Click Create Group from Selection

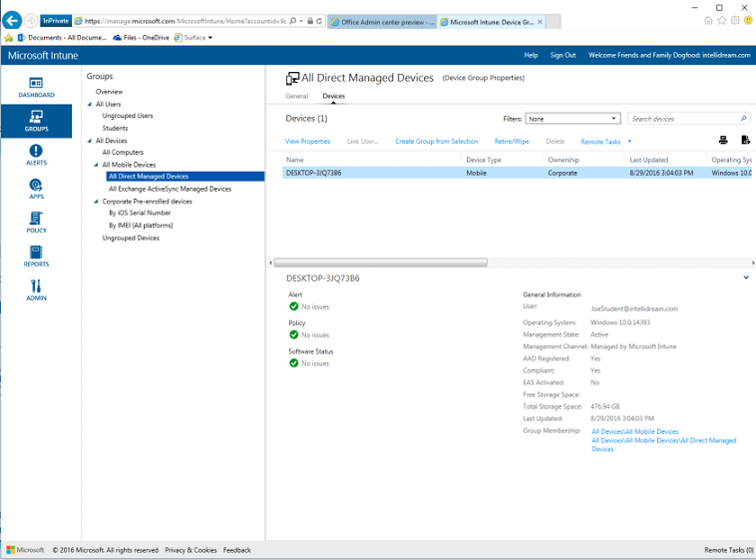click(x=436, y=142)
